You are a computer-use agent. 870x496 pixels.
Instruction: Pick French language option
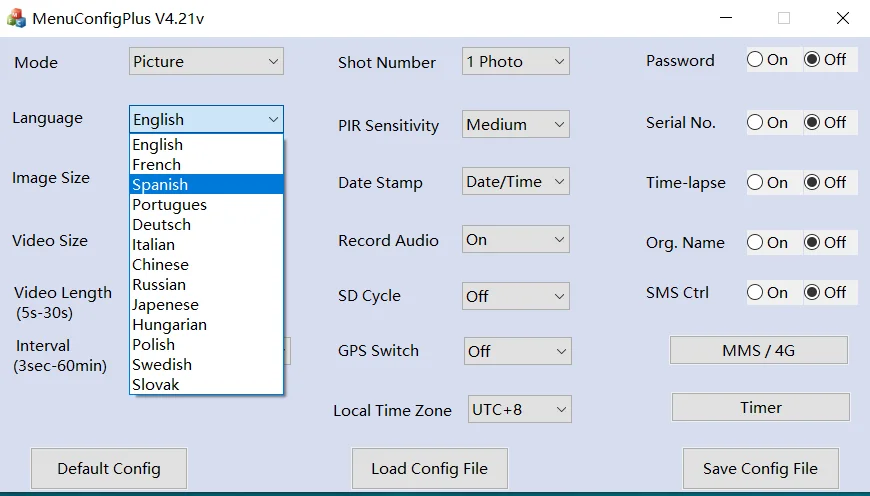tap(157, 165)
